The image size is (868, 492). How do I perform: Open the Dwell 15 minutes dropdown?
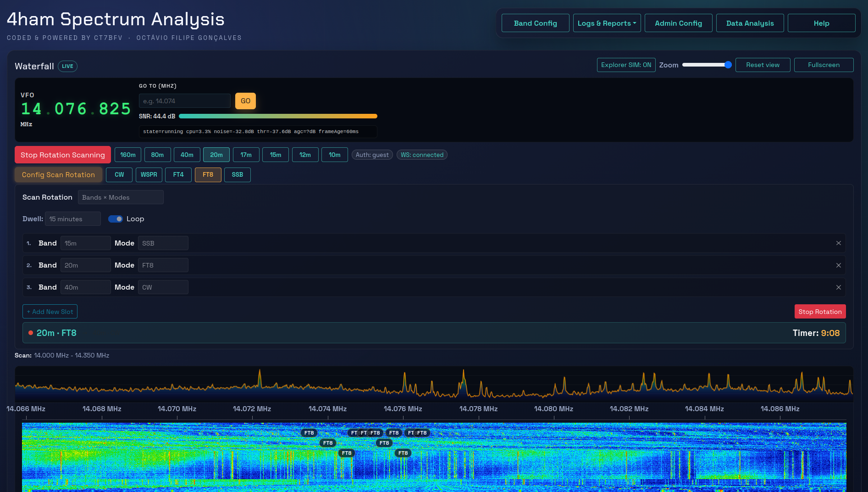tap(73, 219)
